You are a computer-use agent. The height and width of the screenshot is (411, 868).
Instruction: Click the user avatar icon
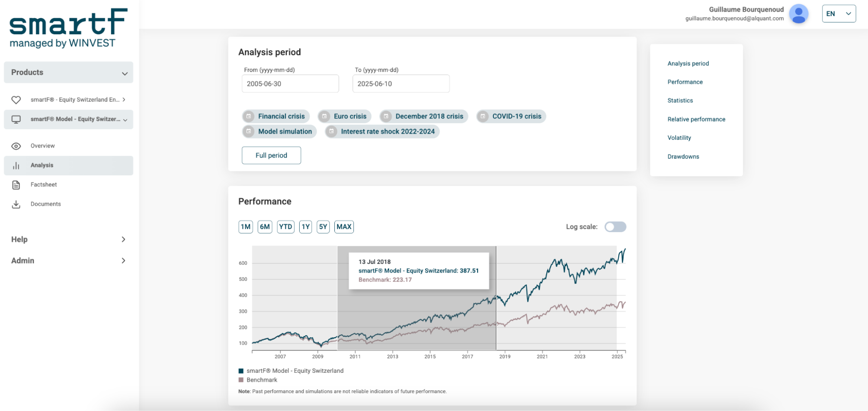pyautogui.click(x=799, y=14)
